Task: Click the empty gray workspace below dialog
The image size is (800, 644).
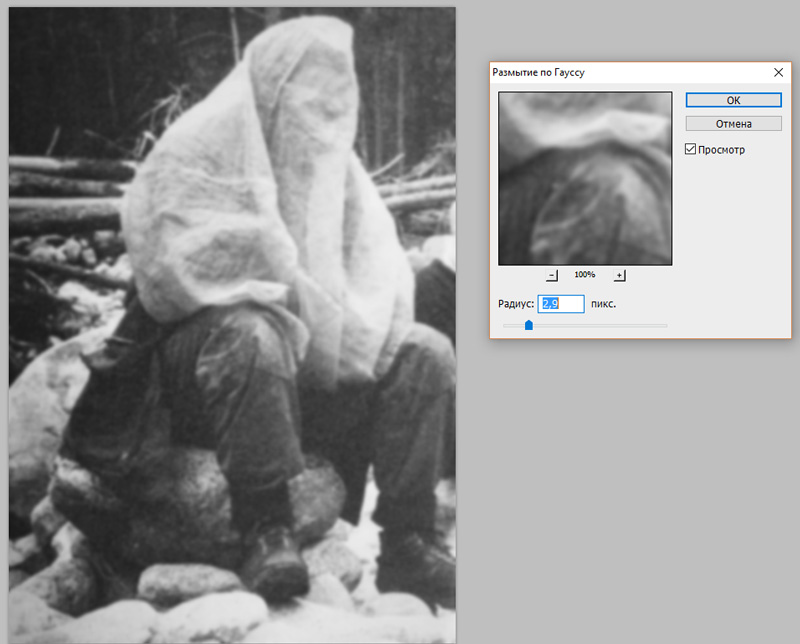Action: 638,485
